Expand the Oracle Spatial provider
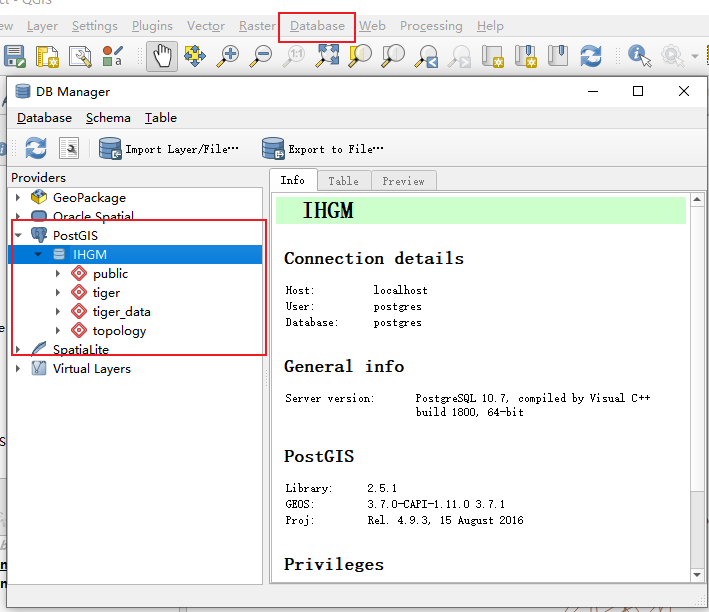Viewport: 709px width, 612px height. click(18, 216)
